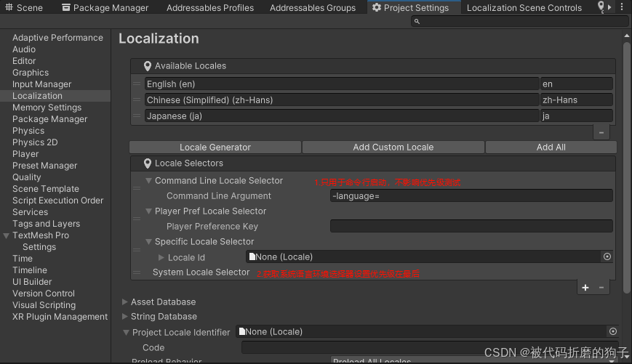The width and height of the screenshot is (632, 364).
Task: Collapse the TextMesh Pro tree arrow
Action: pyautogui.click(x=6, y=235)
